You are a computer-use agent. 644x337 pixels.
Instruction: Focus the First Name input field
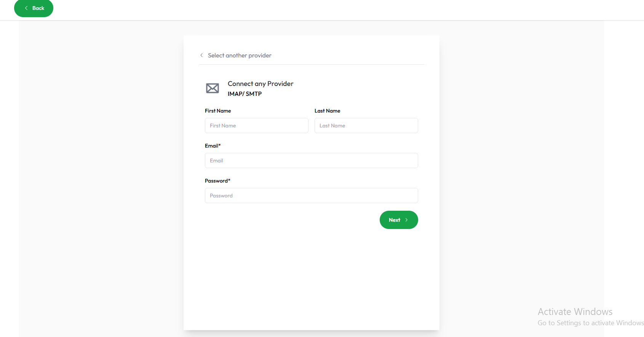[256, 126]
